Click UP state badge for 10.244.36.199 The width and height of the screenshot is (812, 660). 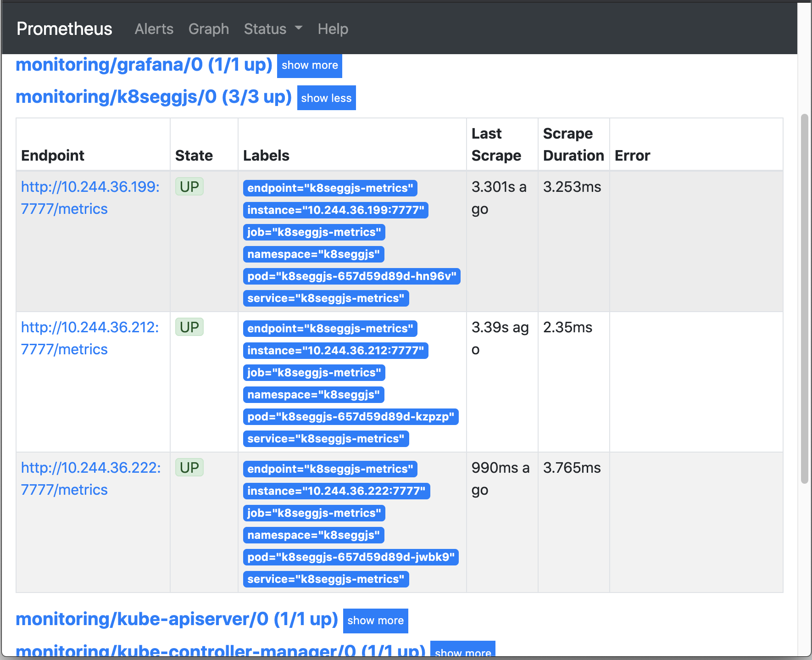point(189,187)
